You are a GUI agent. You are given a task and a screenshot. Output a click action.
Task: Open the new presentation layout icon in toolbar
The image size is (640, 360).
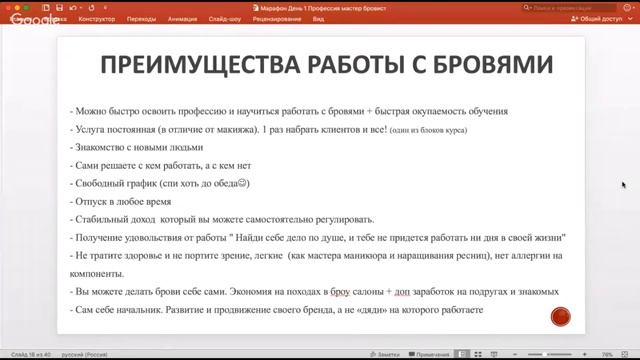[46, 8]
